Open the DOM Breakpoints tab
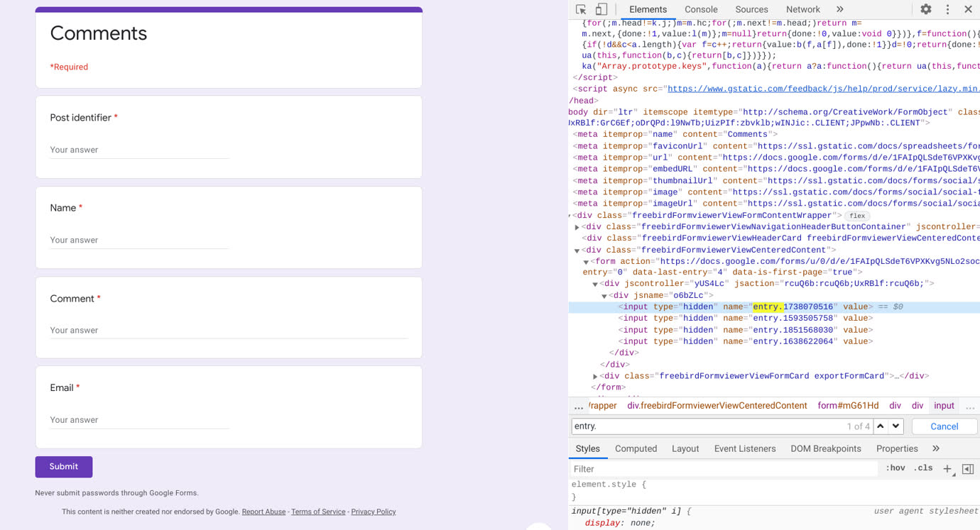 click(x=826, y=448)
